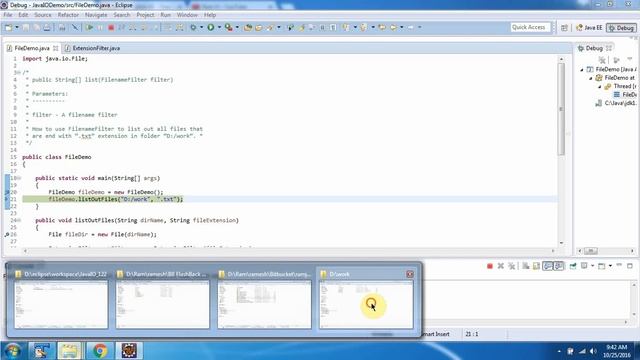Image resolution: width=640 pixels, height=360 pixels.
Task: Click the green Resume debug icon
Action: click(89, 27)
